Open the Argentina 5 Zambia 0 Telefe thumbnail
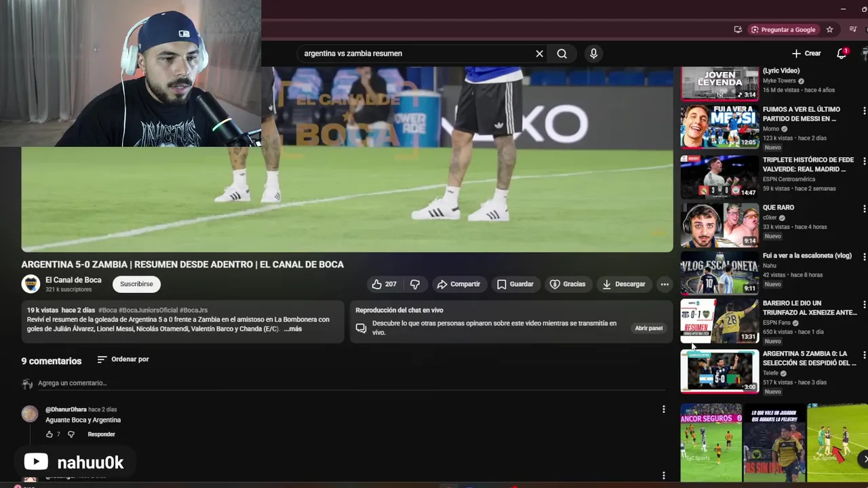Viewport: 868px width, 488px height. (x=719, y=371)
